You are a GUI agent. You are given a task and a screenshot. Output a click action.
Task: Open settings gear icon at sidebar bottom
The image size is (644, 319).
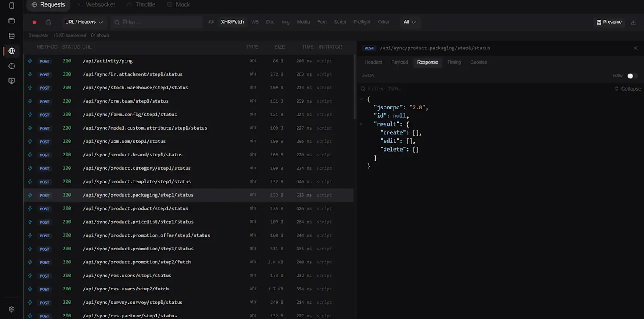(x=12, y=309)
